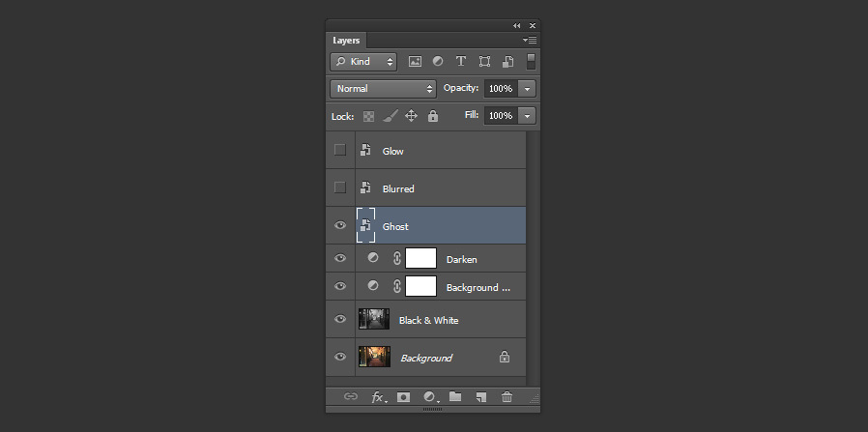Filter layers by pixel layer type
868x432 pixels.
[x=415, y=62]
